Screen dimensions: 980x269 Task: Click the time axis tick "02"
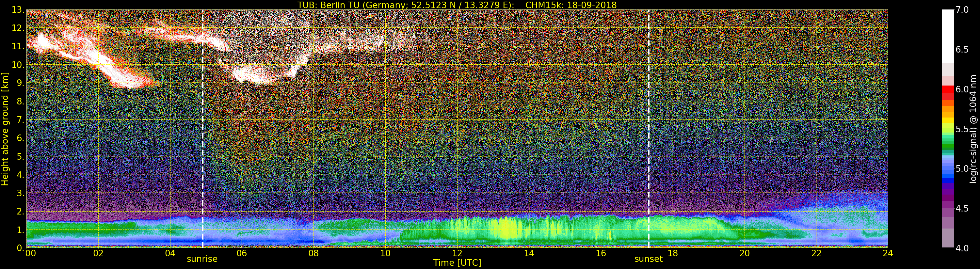98,253
